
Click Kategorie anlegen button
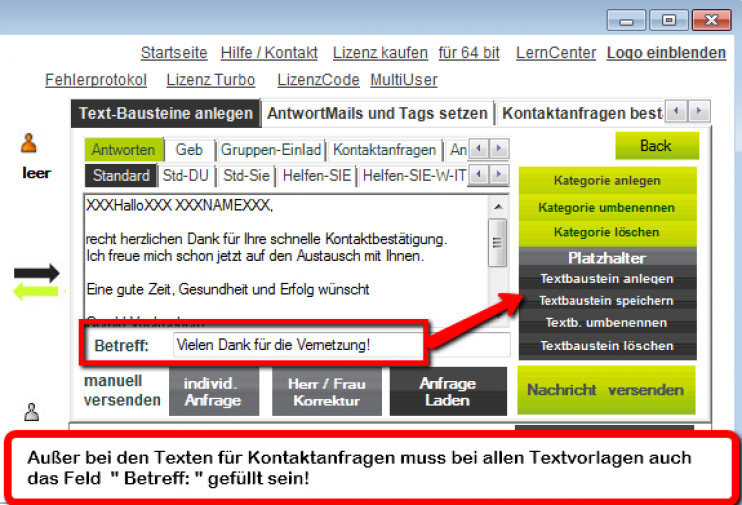(608, 180)
